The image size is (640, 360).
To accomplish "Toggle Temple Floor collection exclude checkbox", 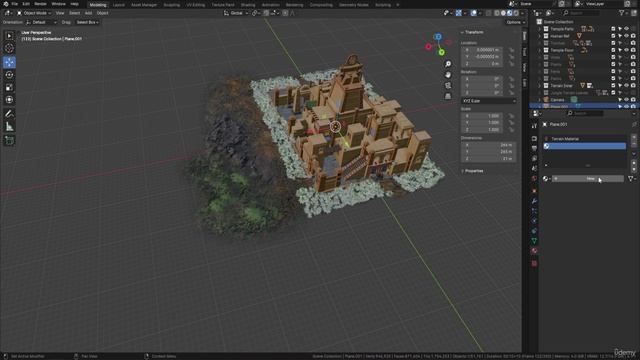I will (x=613, y=50).
